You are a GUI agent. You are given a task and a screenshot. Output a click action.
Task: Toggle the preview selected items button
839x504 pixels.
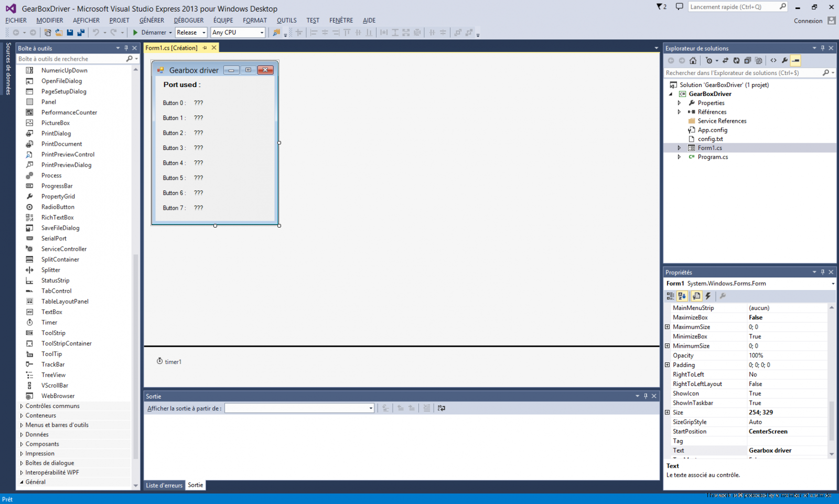click(795, 61)
